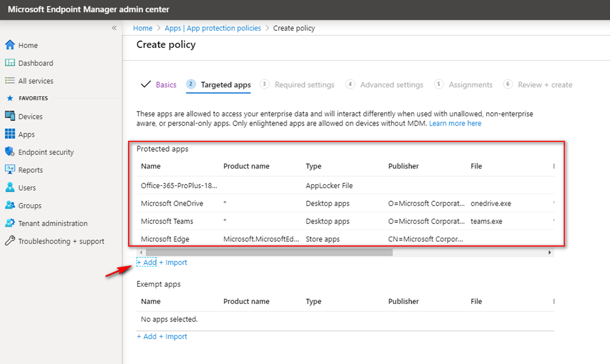The image size is (610, 364).
Task: Open Troubleshooting + support section
Action: pos(61,241)
